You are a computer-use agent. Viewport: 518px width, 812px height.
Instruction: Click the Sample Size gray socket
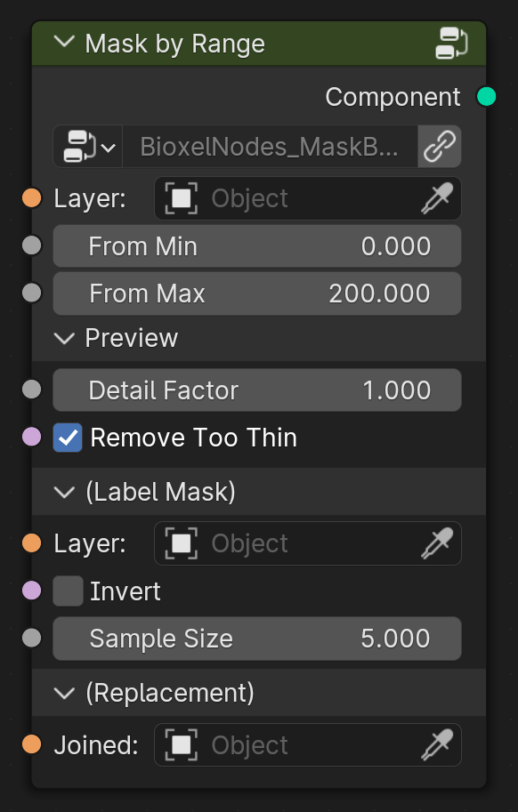pyautogui.click(x=32, y=638)
